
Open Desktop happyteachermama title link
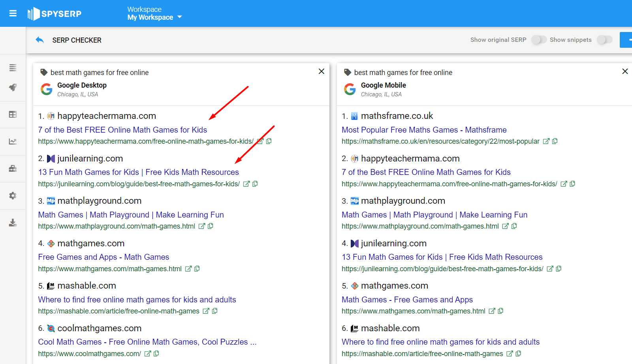pyautogui.click(x=122, y=130)
